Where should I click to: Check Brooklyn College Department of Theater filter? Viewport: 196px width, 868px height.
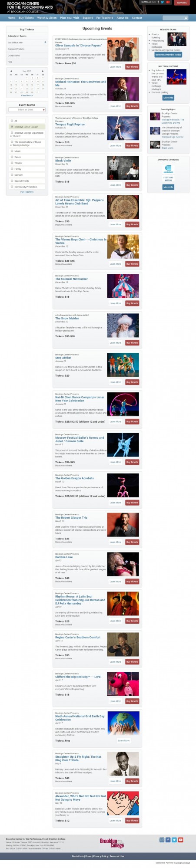point(12,133)
